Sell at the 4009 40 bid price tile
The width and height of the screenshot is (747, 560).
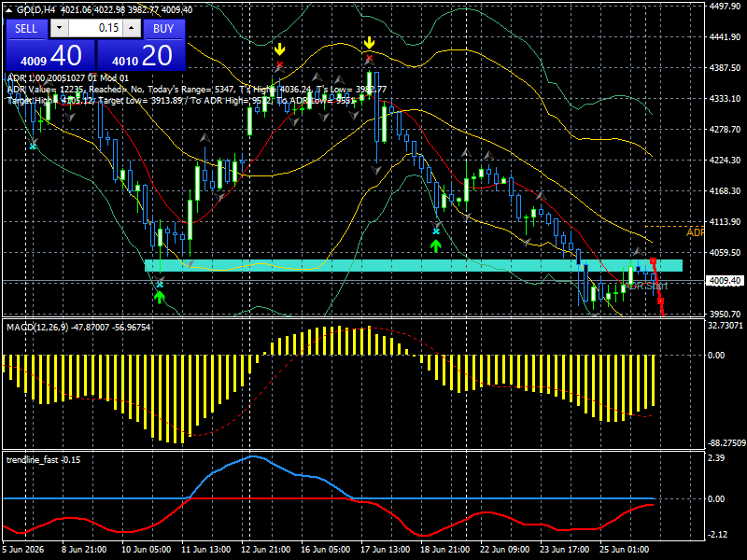(x=50, y=55)
